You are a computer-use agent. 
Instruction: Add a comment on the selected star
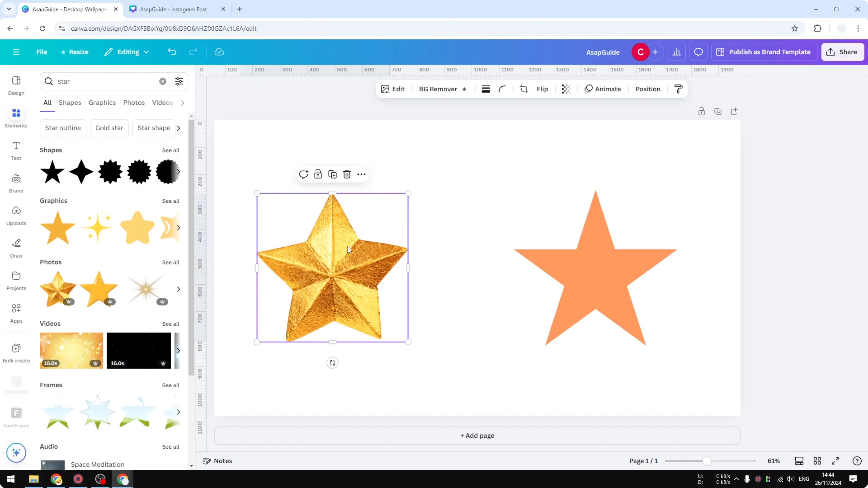[304, 174]
